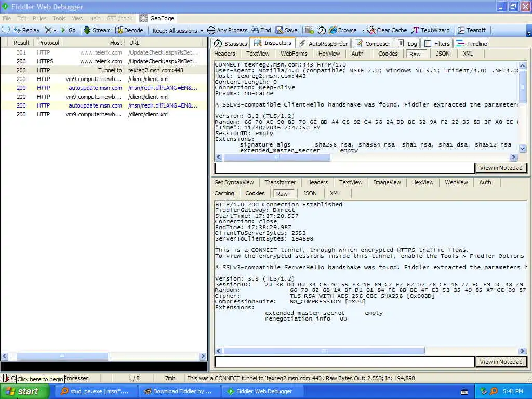Click request pane scroll down arrow
Viewport: 532px width, 399px height.
click(x=523, y=148)
